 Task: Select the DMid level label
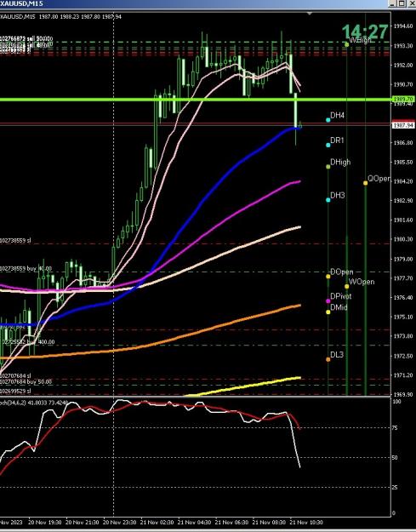[x=339, y=307]
